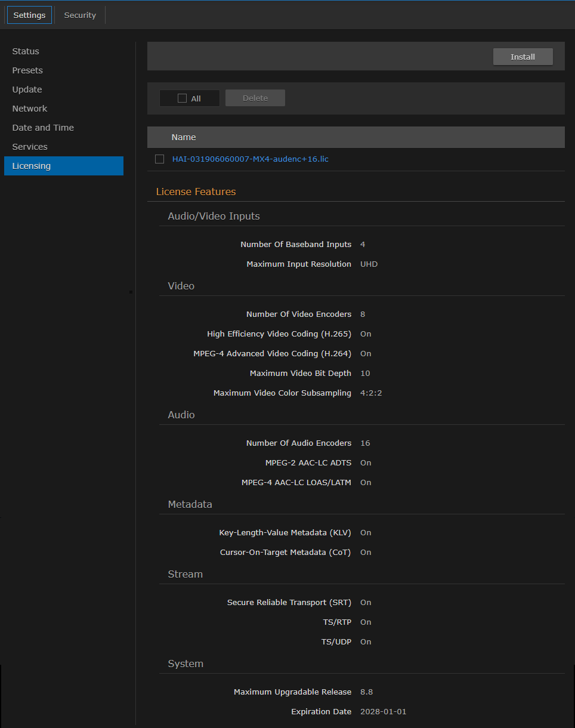Image resolution: width=575 pixels, height=728 pixels.
Task: Open the Network settings page
Action: point(29,109)
